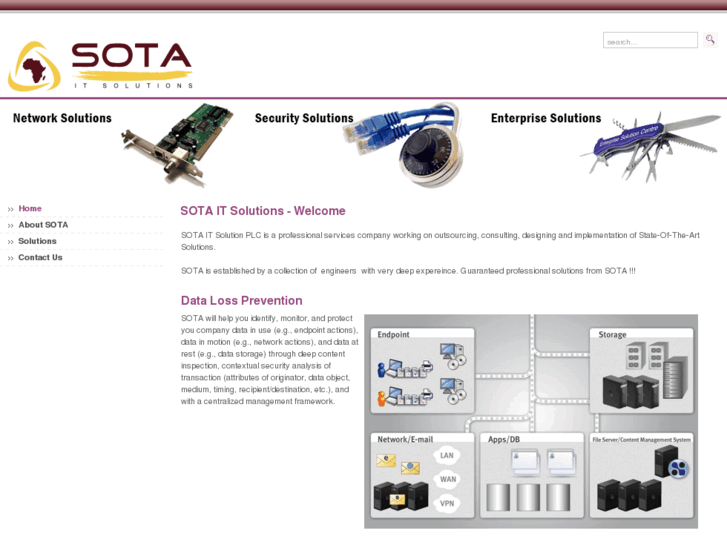Click the Apps/DB box in diagram

[532, 475]
